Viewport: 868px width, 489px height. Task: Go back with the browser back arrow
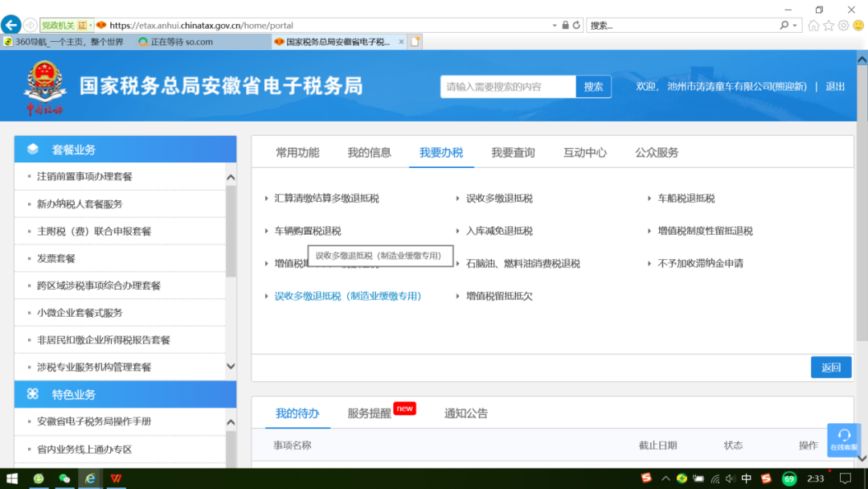11,25
